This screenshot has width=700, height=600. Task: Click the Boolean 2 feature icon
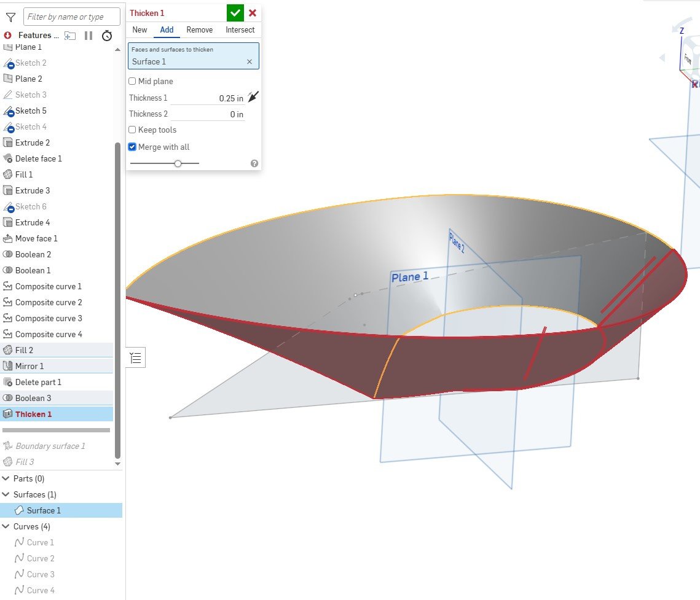tap(7, 255)
